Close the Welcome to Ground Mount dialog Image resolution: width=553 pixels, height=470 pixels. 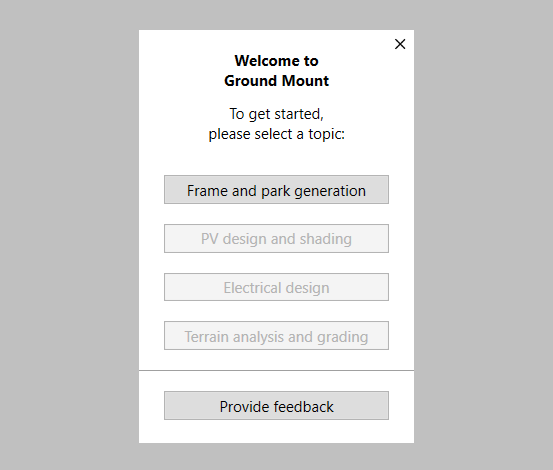[x=400, y=44]
